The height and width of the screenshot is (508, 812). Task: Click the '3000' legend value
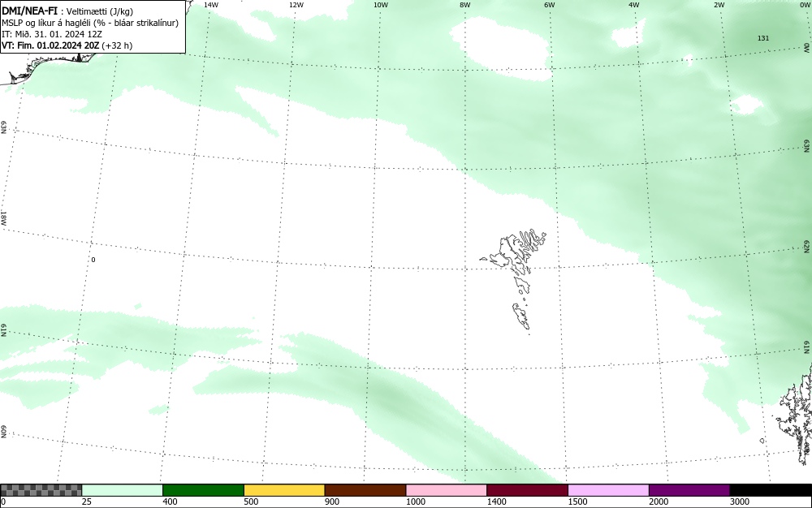pyautogui.click(x=740, y=502)
